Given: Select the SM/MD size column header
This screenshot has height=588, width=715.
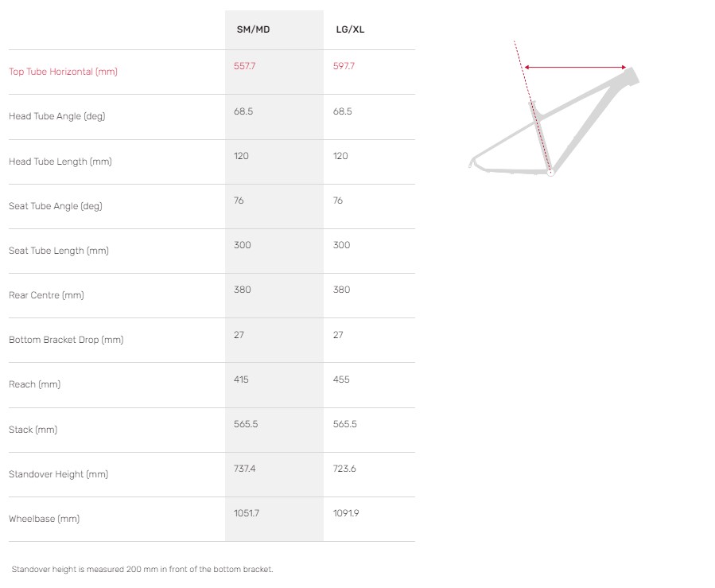Looking at the screenshot, I should click(x=251, y=29).
